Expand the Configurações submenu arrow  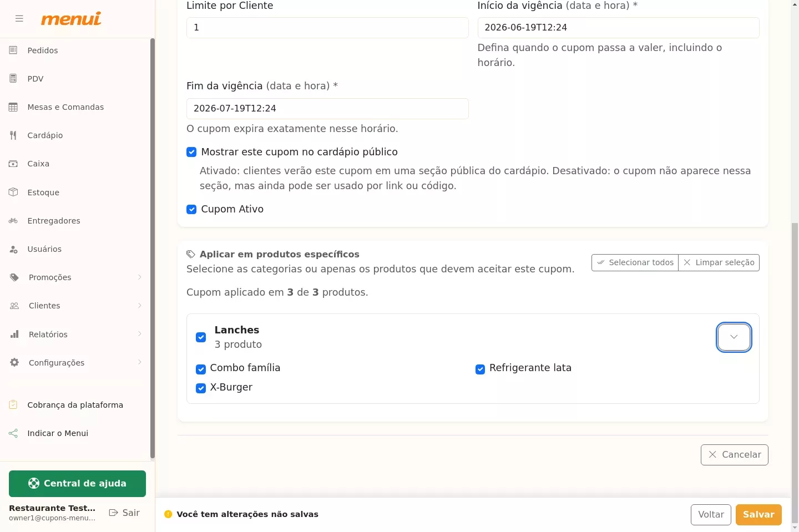[140, 362]
